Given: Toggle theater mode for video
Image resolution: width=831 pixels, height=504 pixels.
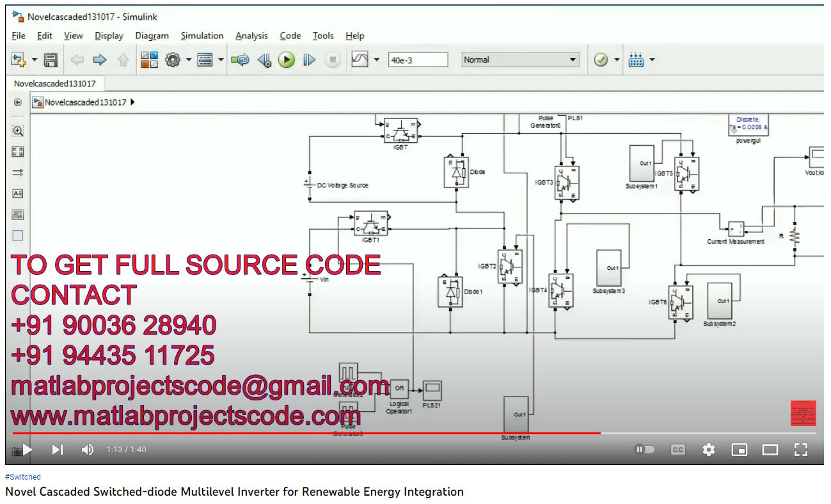Looking at the screenshot, I should click(770, 450).
